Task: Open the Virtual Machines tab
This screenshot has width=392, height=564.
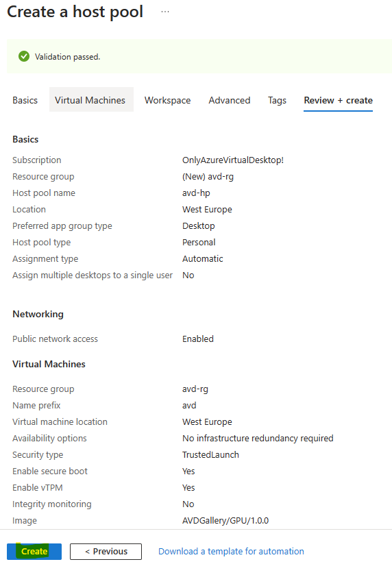Action: [x=90, y=100]
